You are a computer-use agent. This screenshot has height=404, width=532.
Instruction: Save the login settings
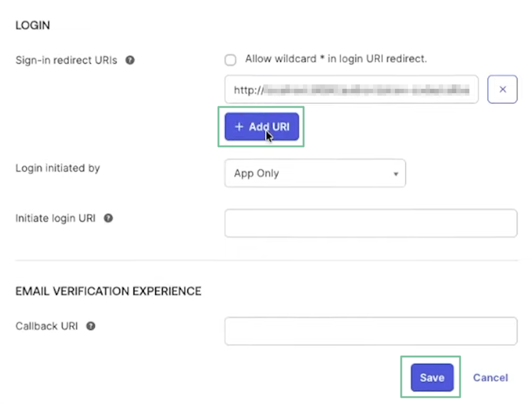pos(432,378)
